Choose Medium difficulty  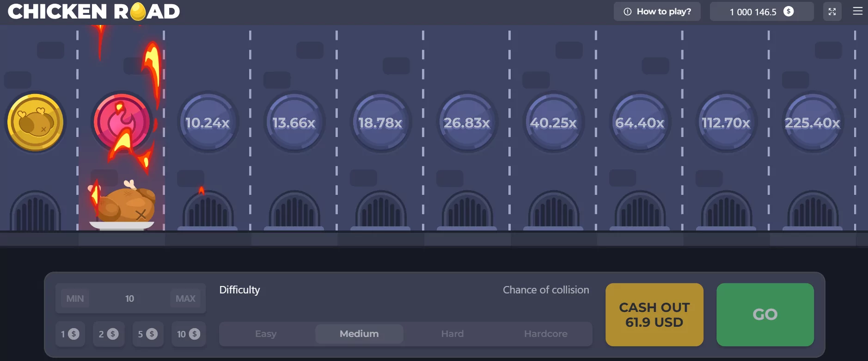[x=359, y=334]
